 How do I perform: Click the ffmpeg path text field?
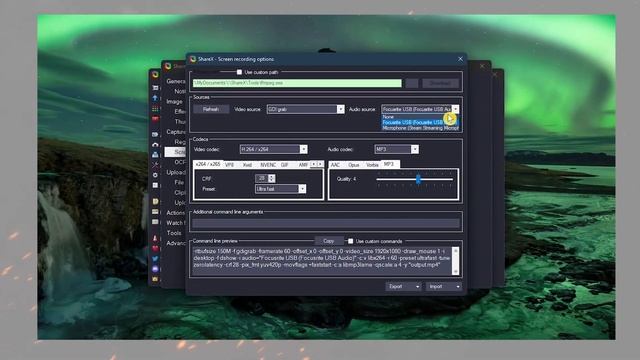(297, 83)
